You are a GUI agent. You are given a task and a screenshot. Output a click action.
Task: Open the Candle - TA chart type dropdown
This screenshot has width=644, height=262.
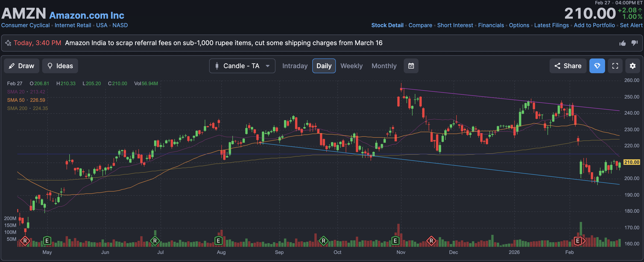pyautogui.click(x=242, y=66)
